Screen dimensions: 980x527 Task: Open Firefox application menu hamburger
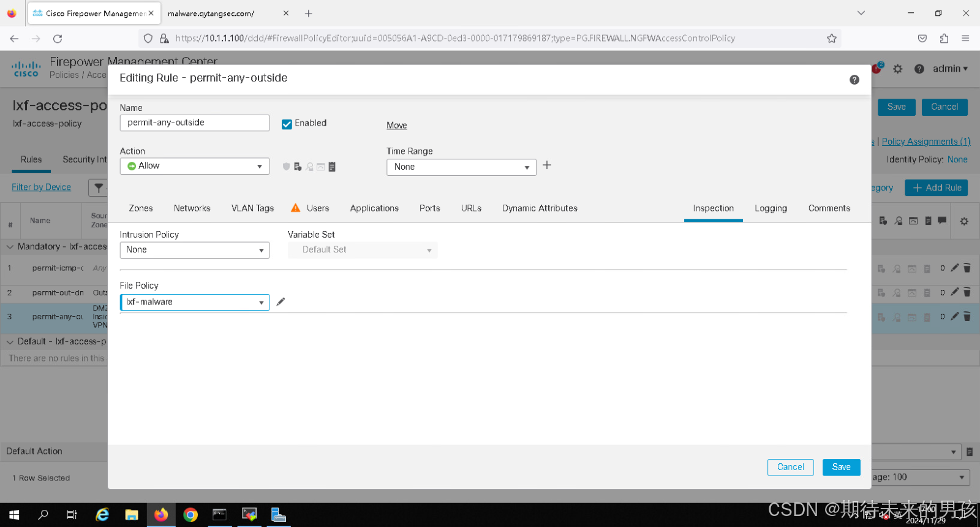965,38
